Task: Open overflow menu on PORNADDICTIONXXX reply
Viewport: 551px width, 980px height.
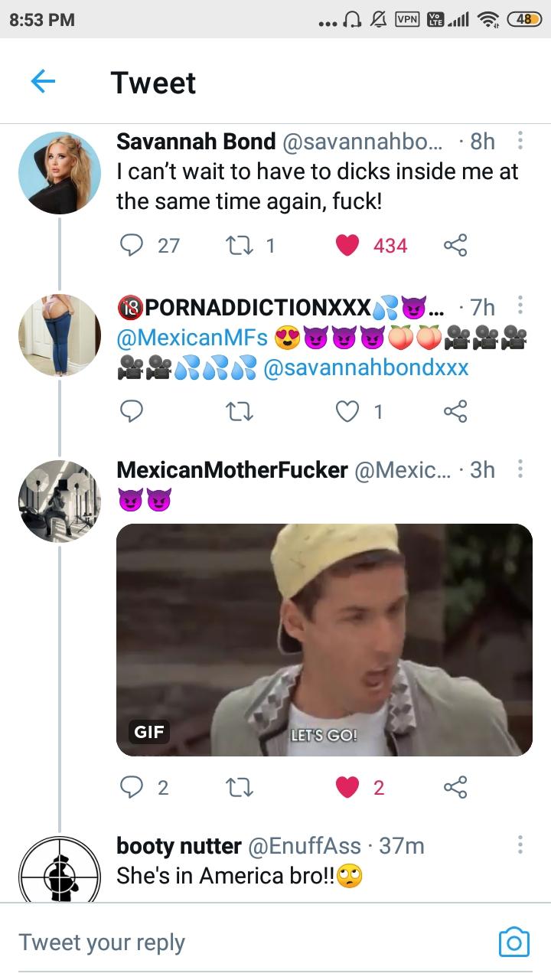Action: pyautogui.click(x=520, y=307)
